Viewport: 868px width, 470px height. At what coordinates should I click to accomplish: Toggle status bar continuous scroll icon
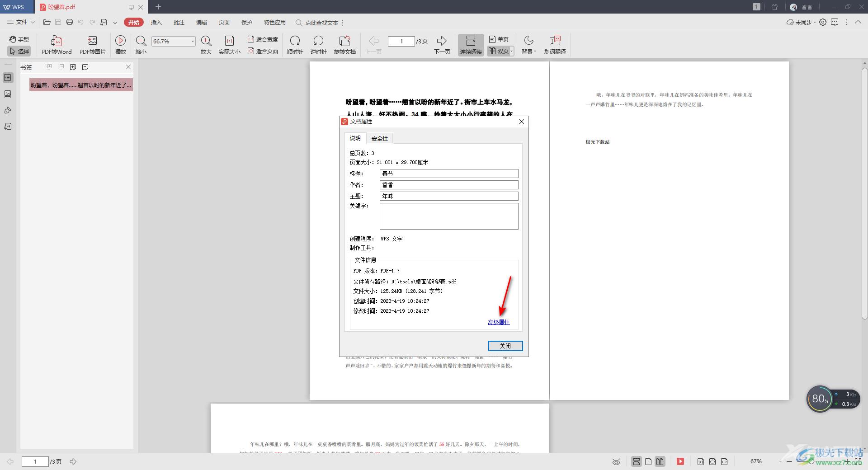coord(636,461)
